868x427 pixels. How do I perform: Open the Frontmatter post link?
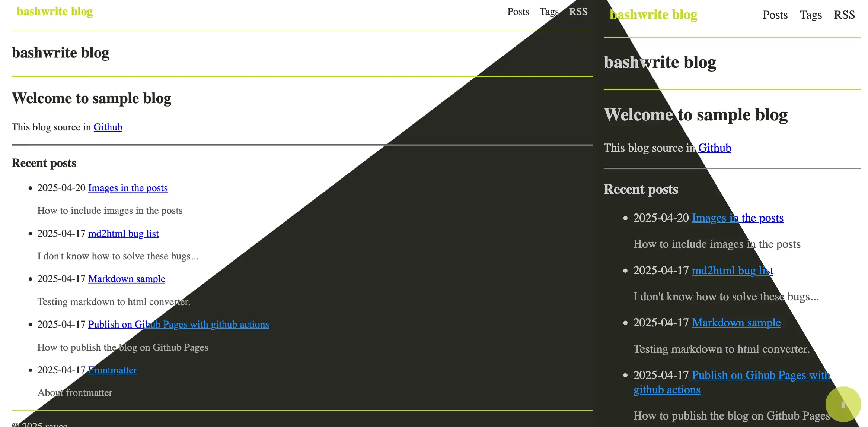(x=112, y=370)
